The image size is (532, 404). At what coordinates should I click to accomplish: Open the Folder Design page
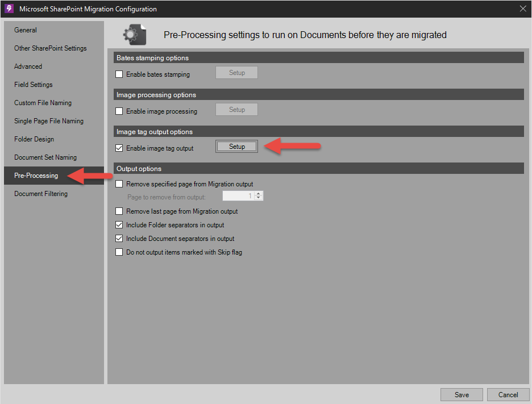[54, 139]
